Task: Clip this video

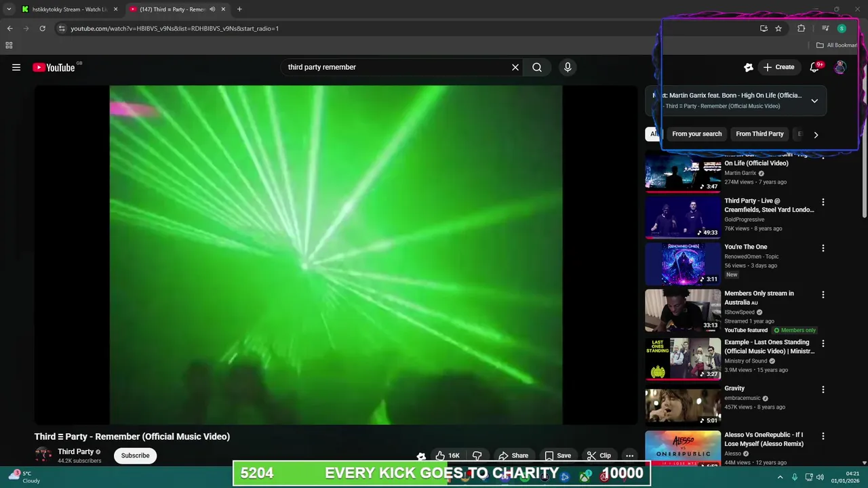Action: (x=599, y=455)
